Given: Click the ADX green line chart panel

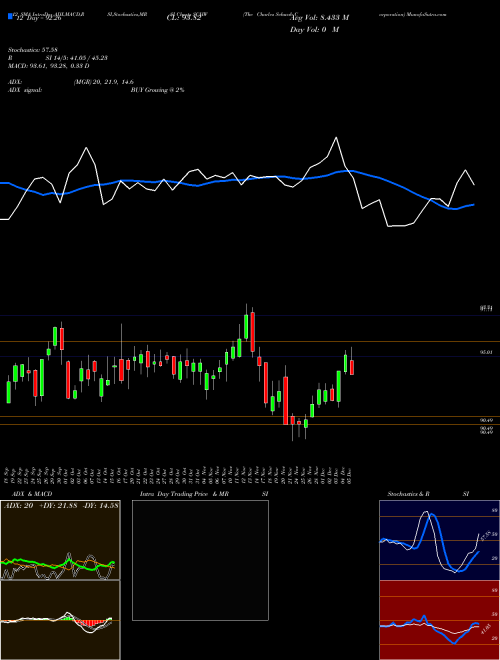Looking at the screenshot, I should [60, 540].
